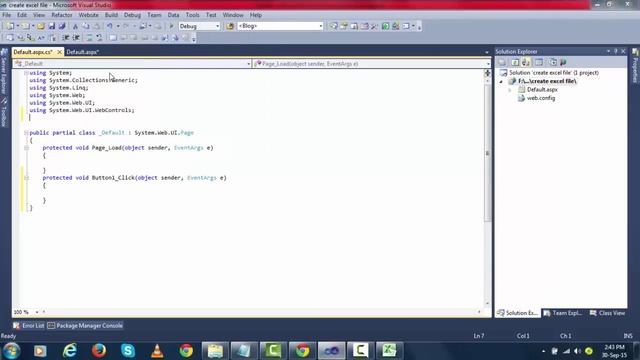Image resolution: width=640 pixels, height=360 pixels.
Task: Open the Build menu
Action: coord(111,15)
